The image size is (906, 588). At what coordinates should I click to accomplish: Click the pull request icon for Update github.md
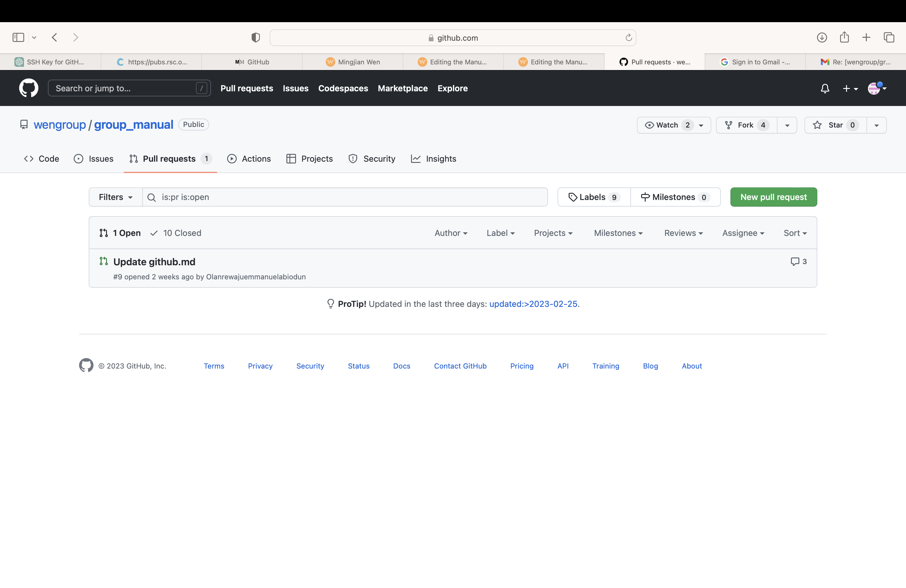pyautogui.click(x=104, y=261)
